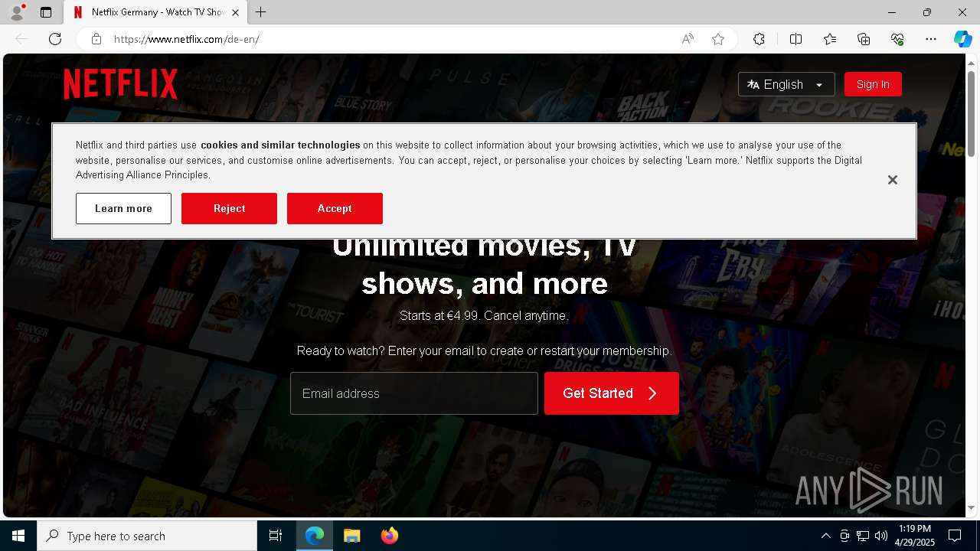Reject cookies
The height and width of the screenshot is (551, 980).
click(x=229, y=208)
